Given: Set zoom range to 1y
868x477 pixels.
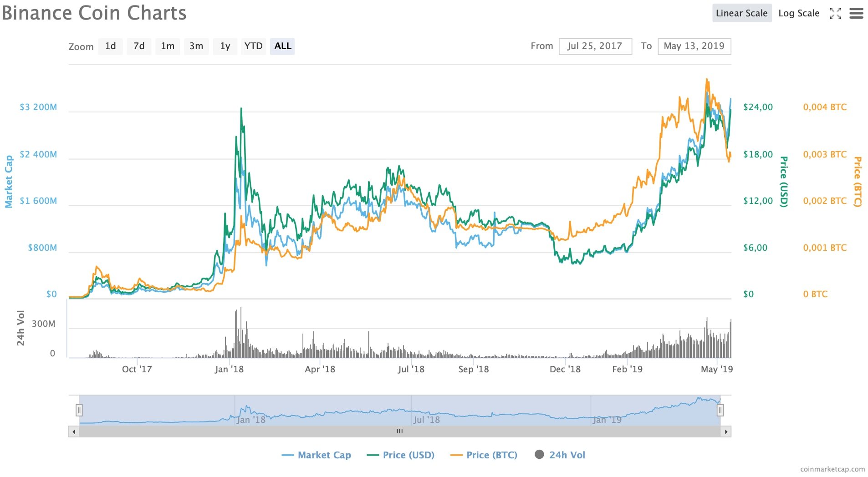Looking at the screenshot, I should pos(225,46).
